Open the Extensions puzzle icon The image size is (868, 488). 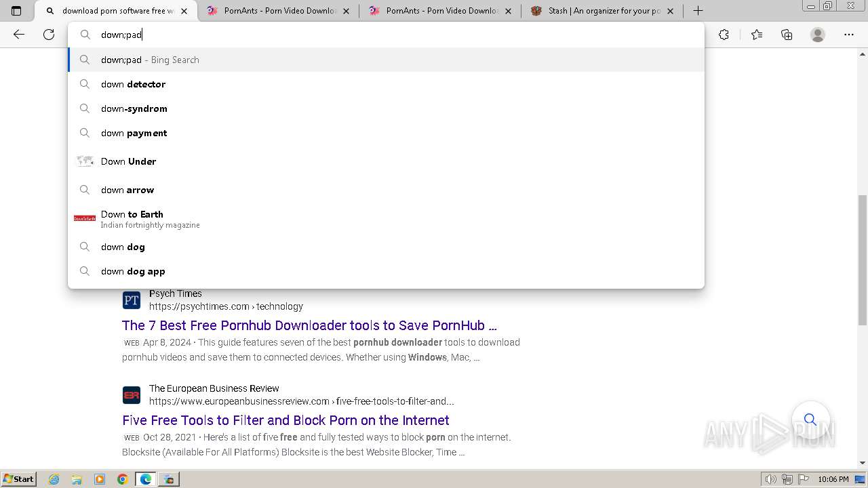[x=724, y=35]
